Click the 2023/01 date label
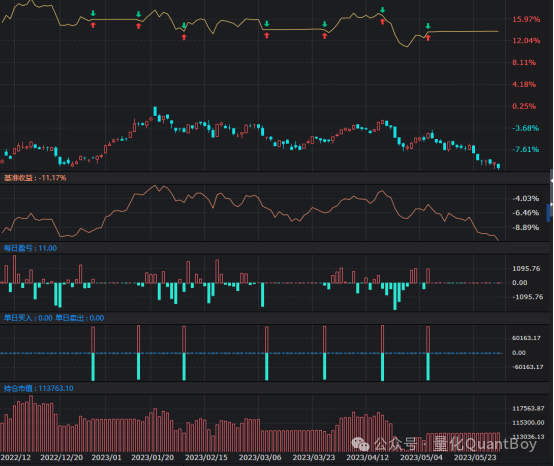The height and width of the screenshot is (466, 554). (106, 458)
